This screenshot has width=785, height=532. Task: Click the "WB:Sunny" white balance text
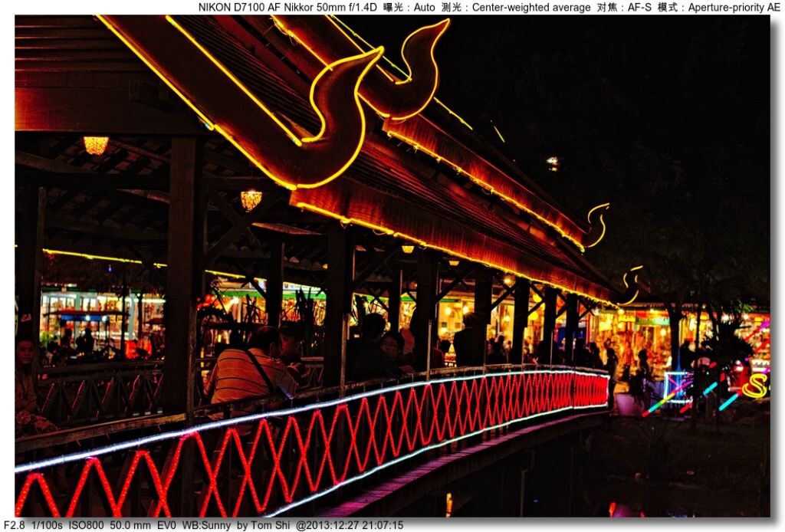[x=206, y=526]
